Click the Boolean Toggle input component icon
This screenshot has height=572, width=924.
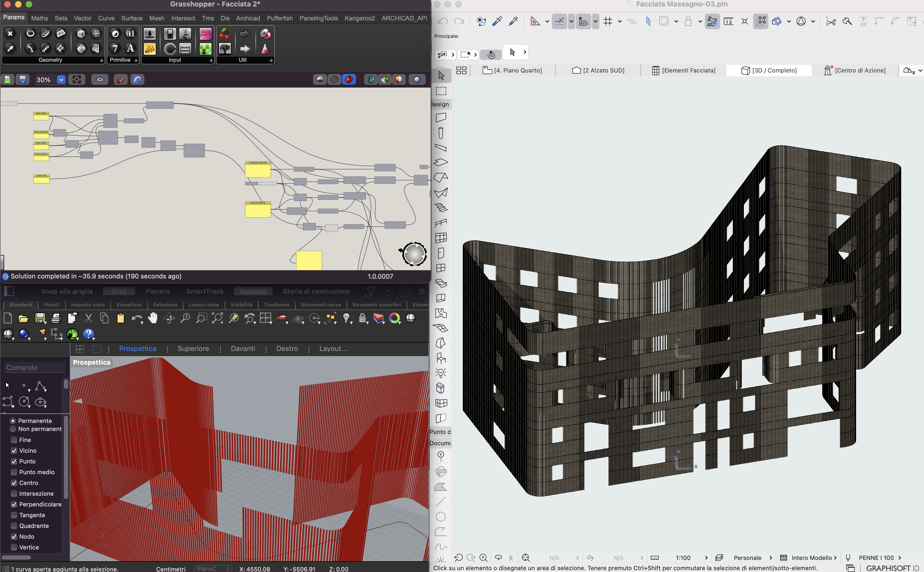click(x=170, y=34)
